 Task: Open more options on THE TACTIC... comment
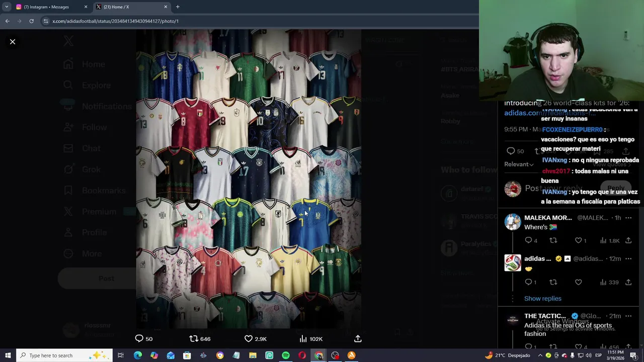point(628,316)
